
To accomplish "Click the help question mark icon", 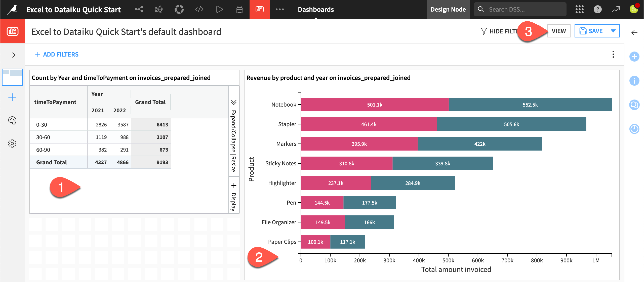I will tap(598, 9).
